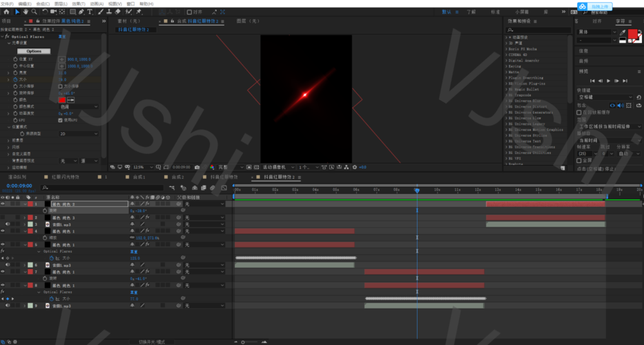Open the 12.5% magnification dropdown
The image size is (644, 345).
[x=142, y=167]
